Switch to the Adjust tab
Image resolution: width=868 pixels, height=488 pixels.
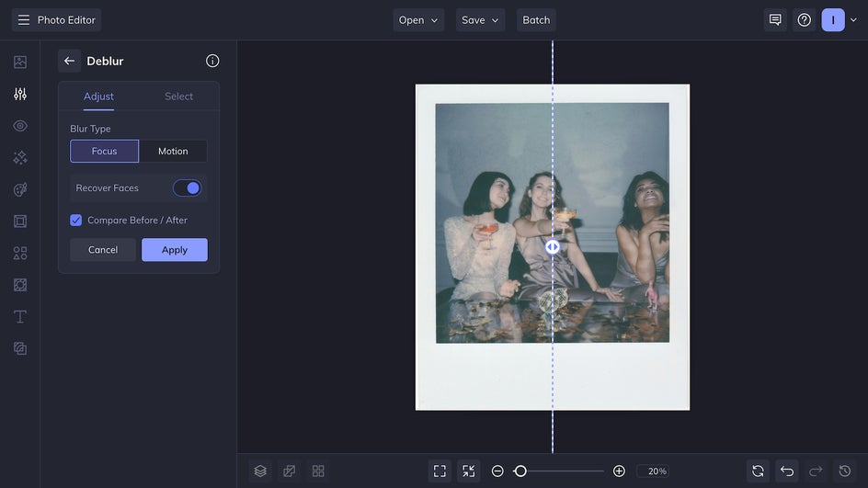click(x=98, y=96)
